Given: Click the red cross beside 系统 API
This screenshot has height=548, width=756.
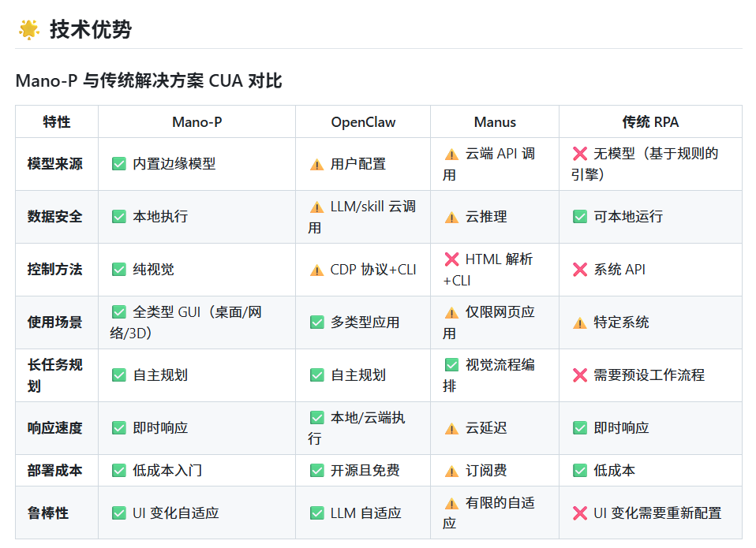Looking at the screenshot, I should coord(580,269).
